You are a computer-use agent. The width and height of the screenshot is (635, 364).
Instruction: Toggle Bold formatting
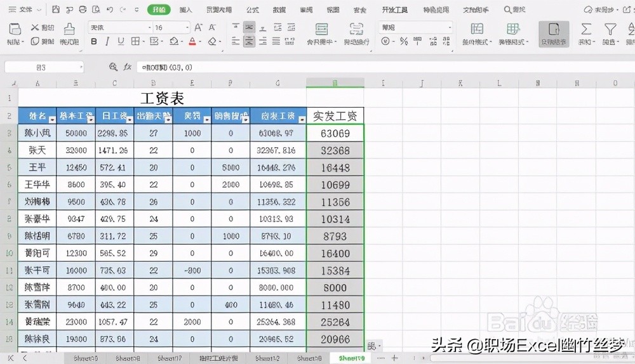94,41
